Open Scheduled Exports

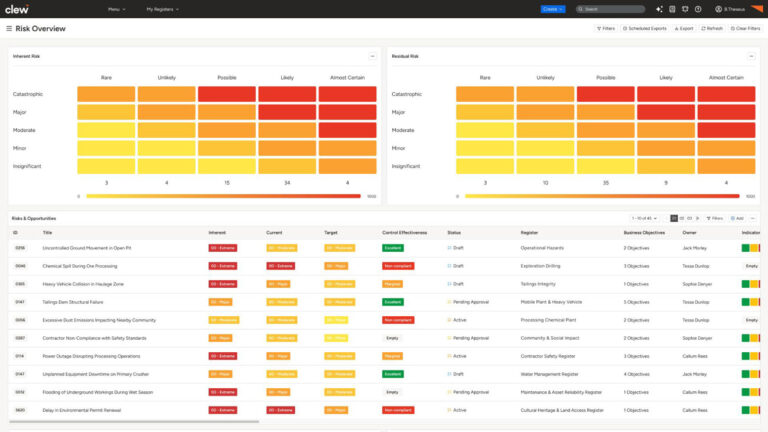point(644,28)
